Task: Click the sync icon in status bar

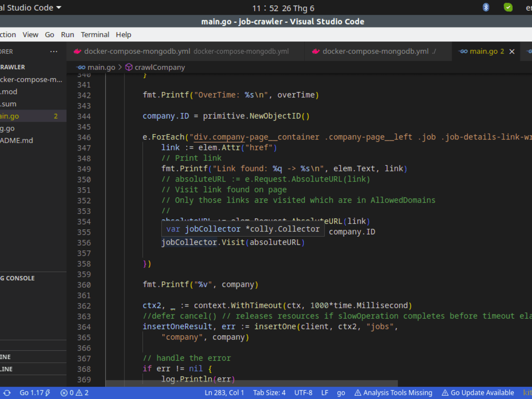Action: coord(7,393)
